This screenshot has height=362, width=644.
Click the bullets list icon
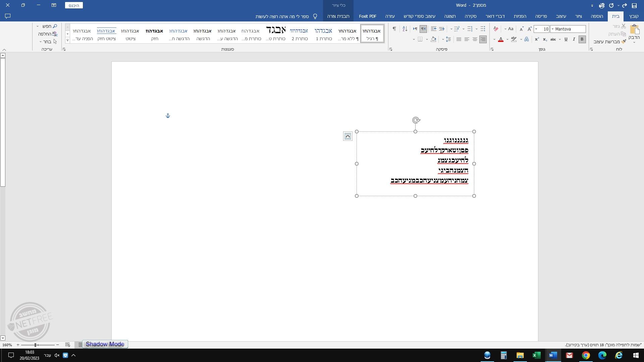coord(483,29)
